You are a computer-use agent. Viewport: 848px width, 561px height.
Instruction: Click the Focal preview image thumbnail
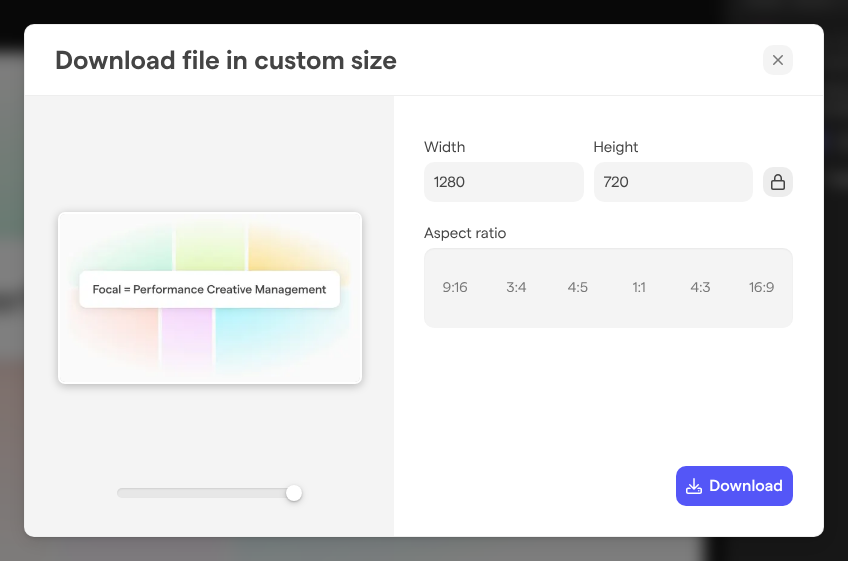coord(210,298)
